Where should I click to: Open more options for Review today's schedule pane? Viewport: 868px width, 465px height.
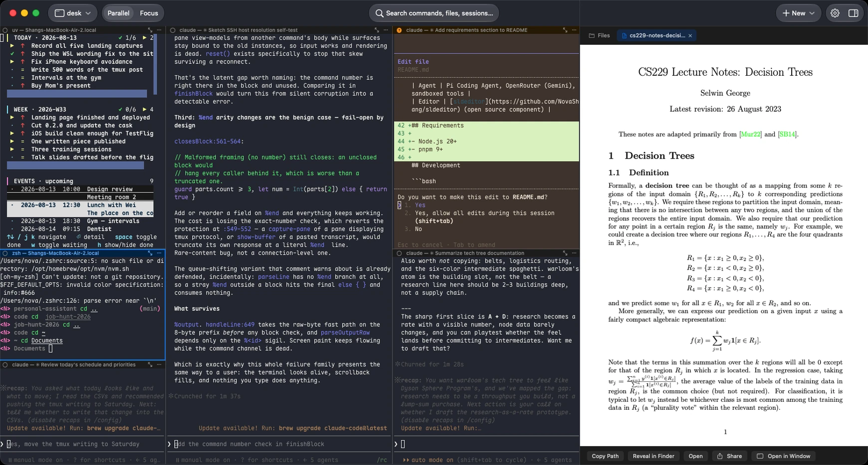pos(159,365)
